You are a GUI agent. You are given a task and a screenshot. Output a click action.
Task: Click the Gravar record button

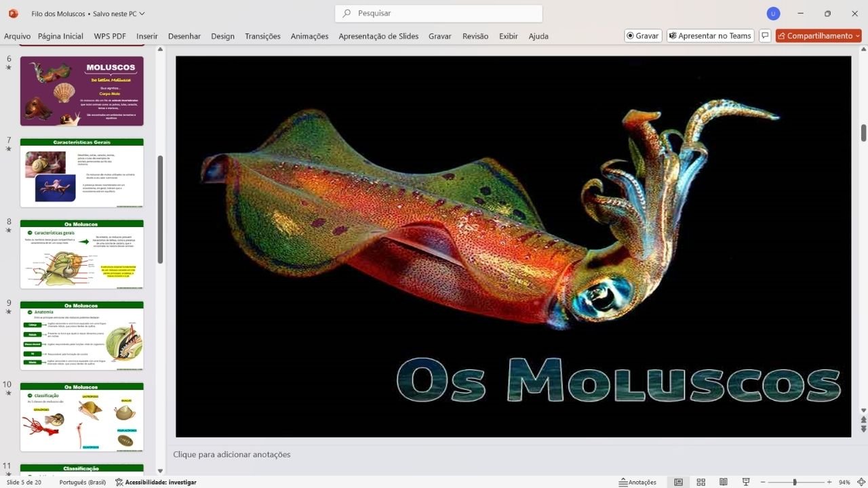[x=642, y=36]
